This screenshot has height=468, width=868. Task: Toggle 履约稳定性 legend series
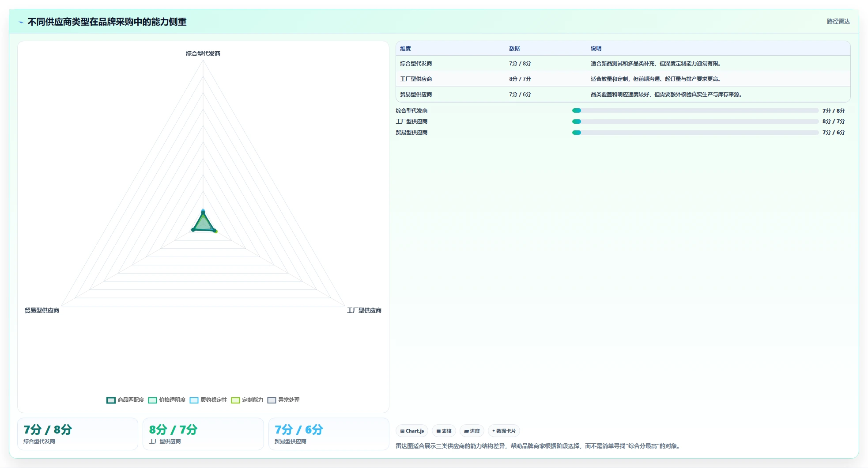pyautogui.click(x=208, y=400)
